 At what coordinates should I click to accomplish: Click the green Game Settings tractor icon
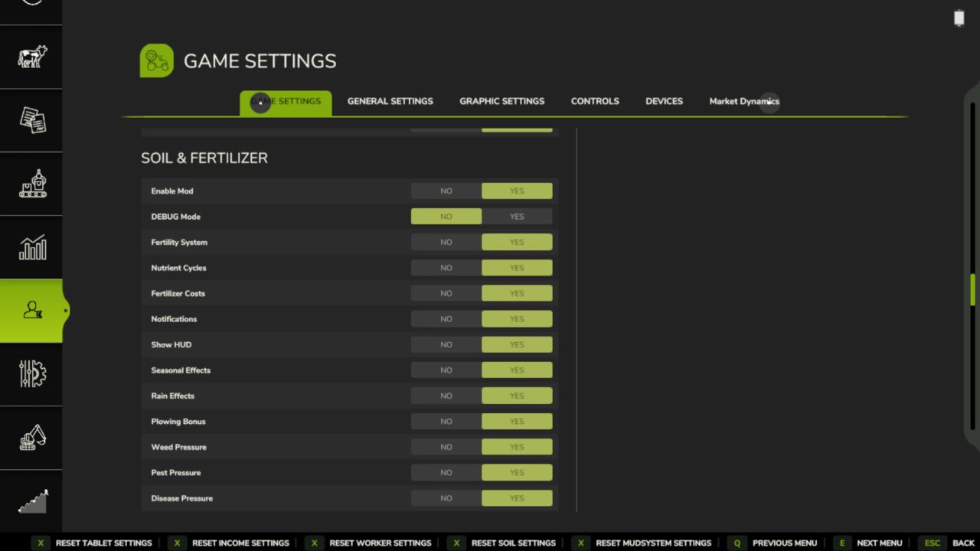[x=156, y=61]
